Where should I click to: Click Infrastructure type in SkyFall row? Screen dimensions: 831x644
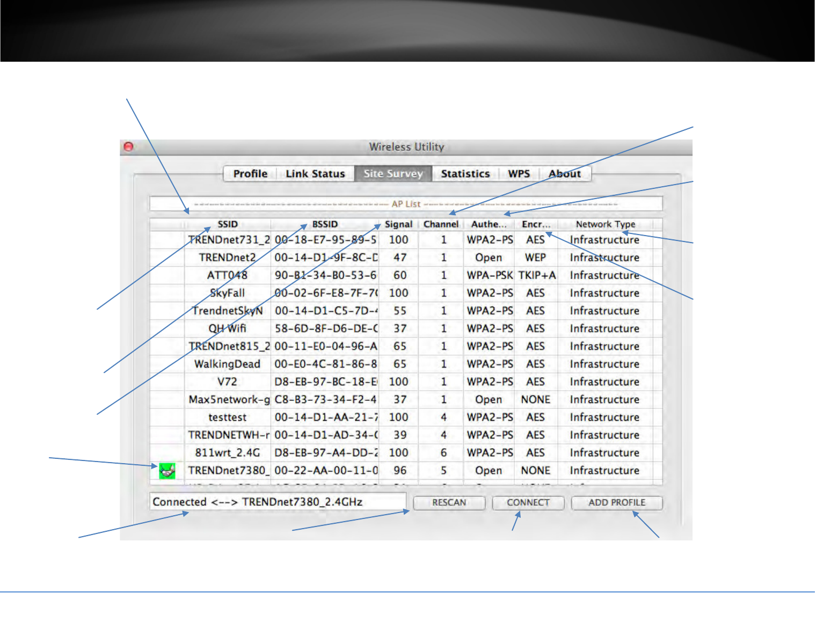pyautogui.click(x=604, y=293)
